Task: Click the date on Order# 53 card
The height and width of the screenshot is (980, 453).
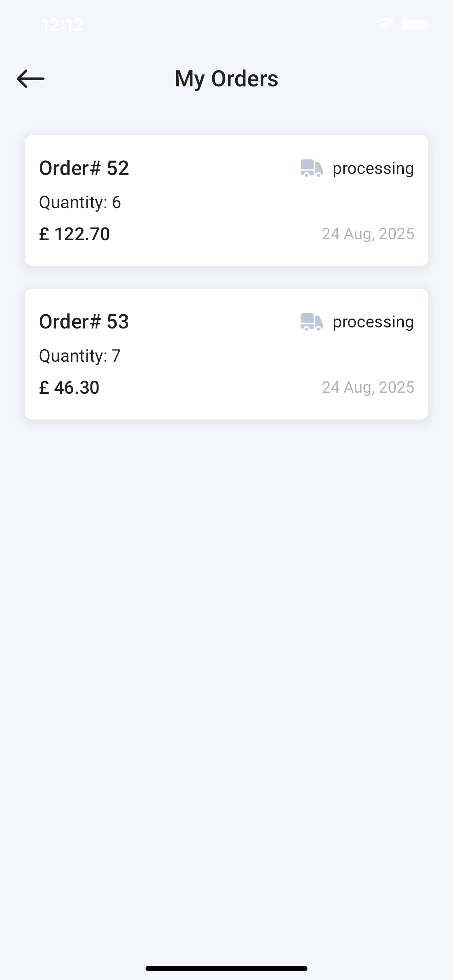Action: tap(368, 388)
